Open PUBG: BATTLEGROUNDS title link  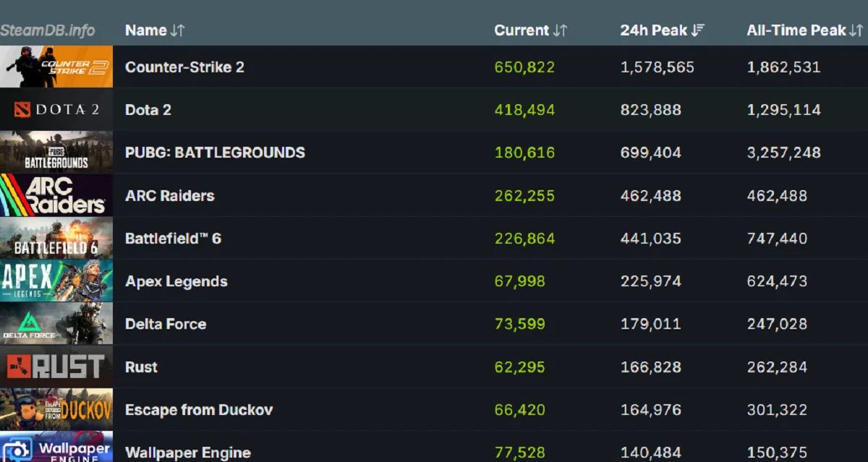(215, 153)
